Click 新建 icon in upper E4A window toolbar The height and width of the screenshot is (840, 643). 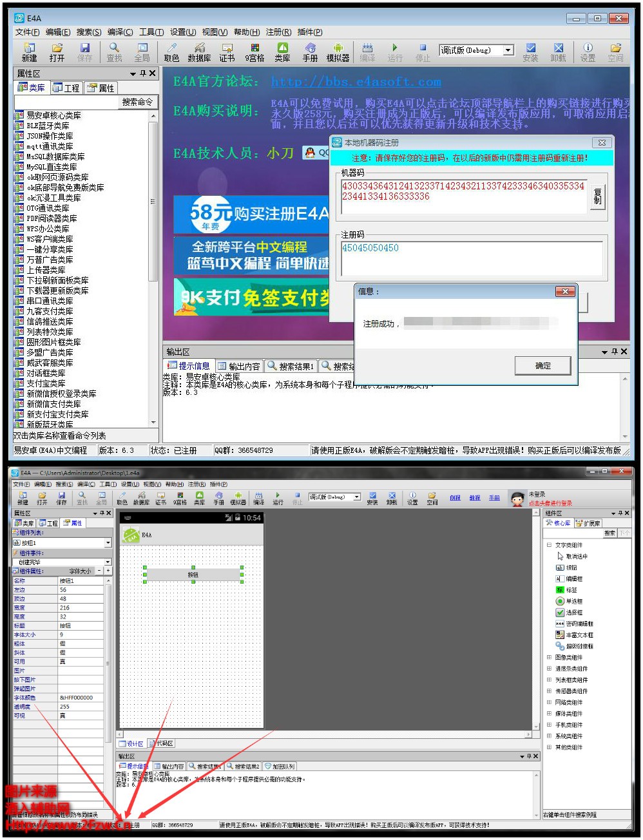tap(29, 52)
